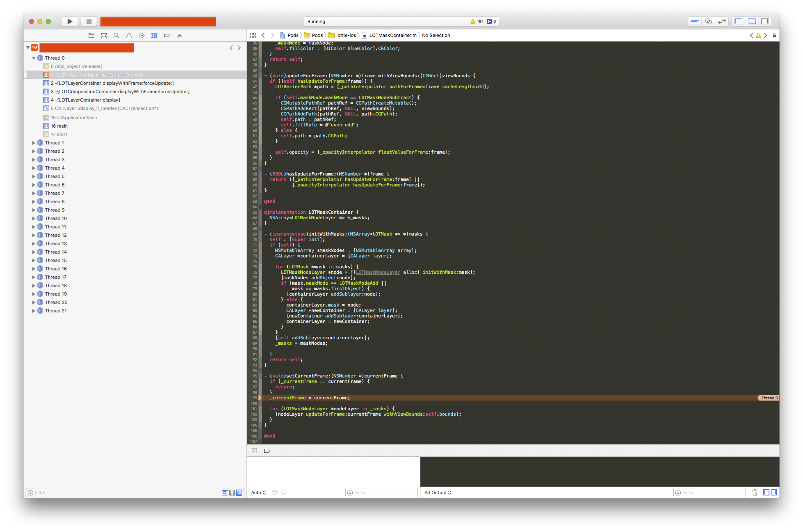
Task: Jump to next issue in editor
Action: [766, 36]
